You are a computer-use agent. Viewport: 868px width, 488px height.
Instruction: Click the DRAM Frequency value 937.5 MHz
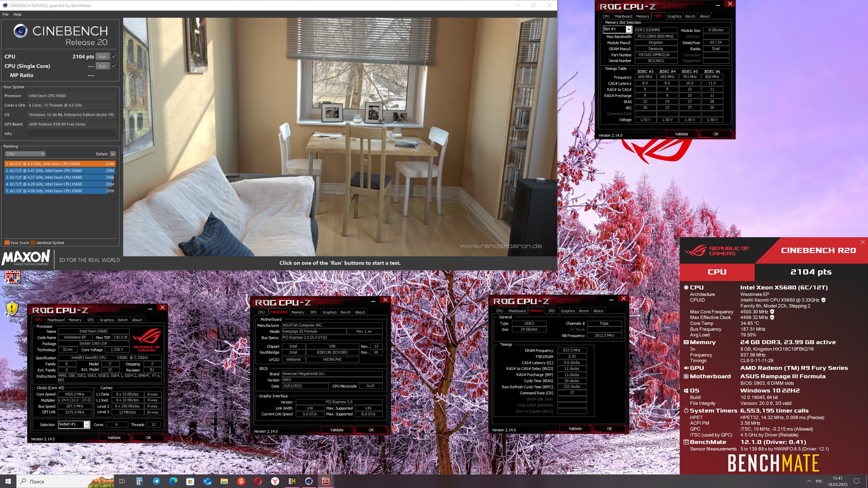571,350
